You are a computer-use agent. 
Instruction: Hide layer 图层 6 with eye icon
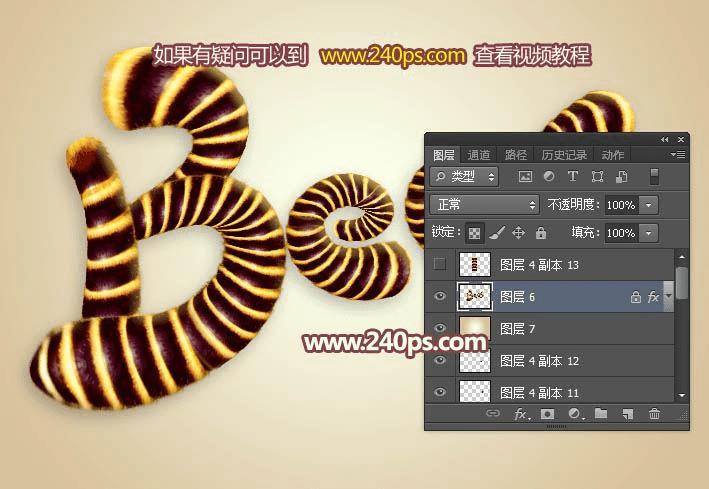pos(440,296)
